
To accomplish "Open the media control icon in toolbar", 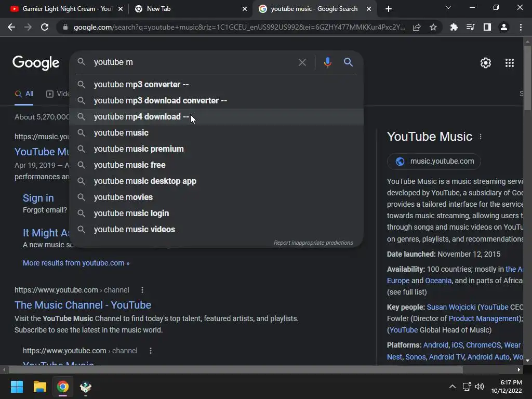I will click(x=470, y=27).
